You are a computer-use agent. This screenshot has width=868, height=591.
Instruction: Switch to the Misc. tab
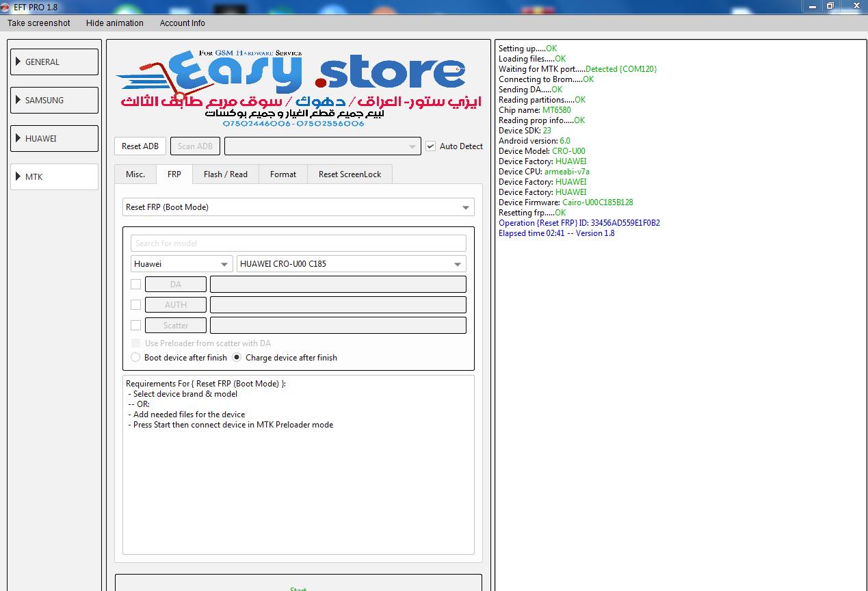[135, 174]
